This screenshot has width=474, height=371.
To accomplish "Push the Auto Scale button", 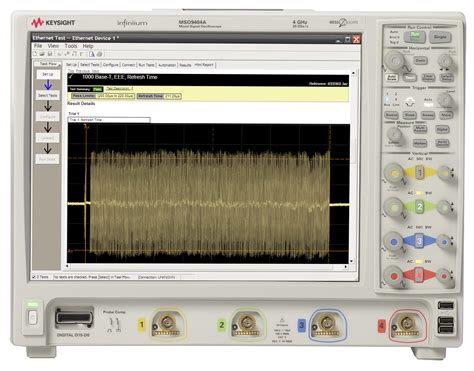I will [x=392, y=78].
